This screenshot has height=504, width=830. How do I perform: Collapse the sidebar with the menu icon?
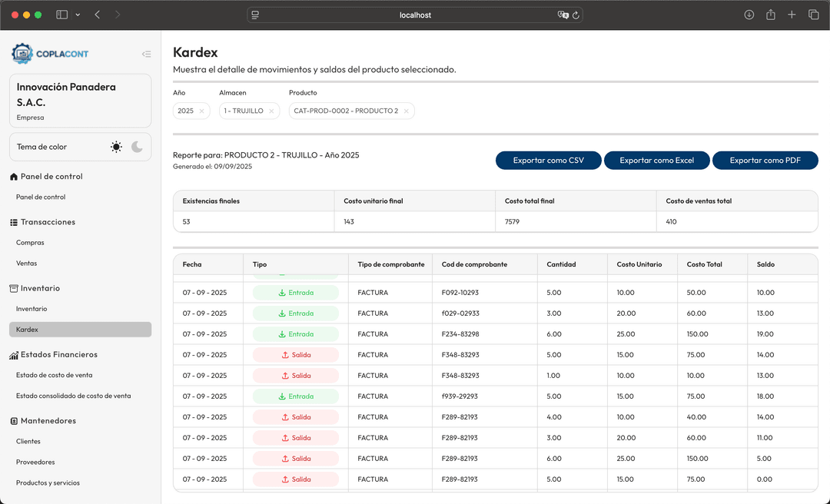[x=146, y=54]
